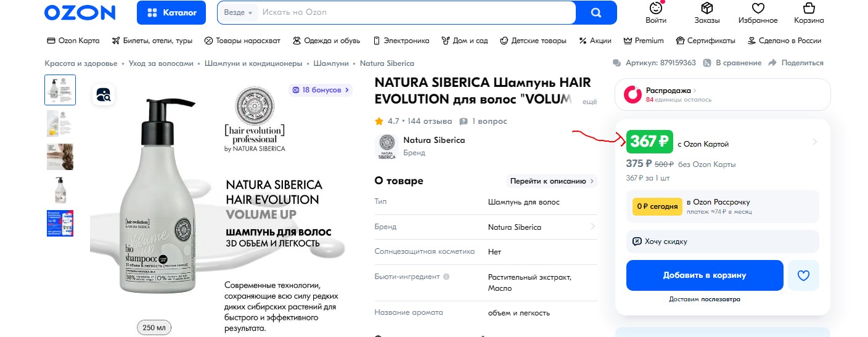Expand the Везде search scope dropdown
This screenshot has width=868, height=337.
pyautogui.click(x=239, y=12)
